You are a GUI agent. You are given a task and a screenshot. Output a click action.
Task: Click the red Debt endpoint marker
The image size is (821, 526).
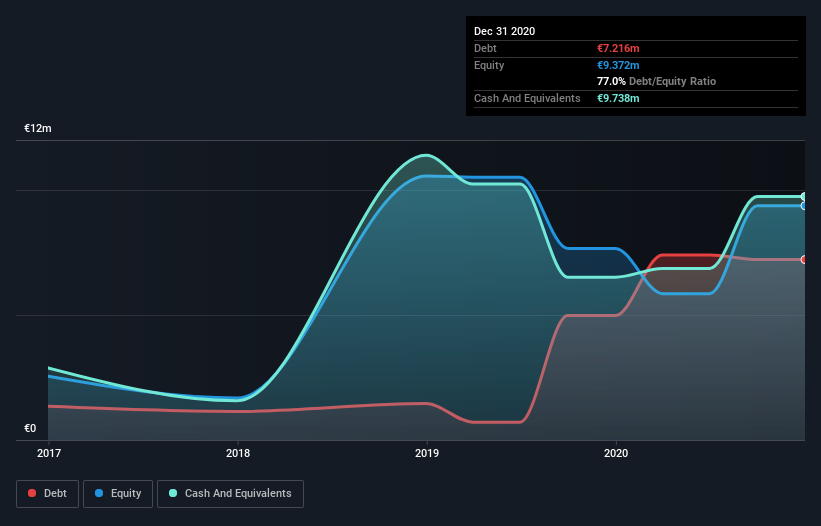pos(804,260)
